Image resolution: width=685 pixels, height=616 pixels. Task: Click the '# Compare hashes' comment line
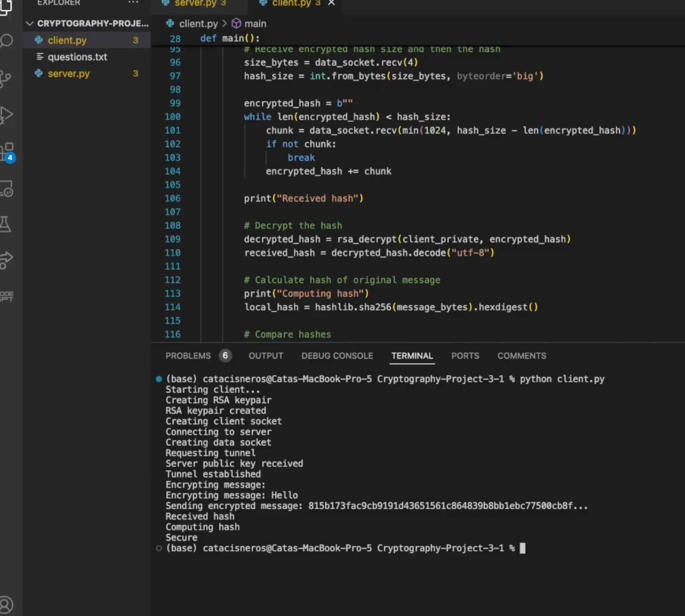pos(287,334)
